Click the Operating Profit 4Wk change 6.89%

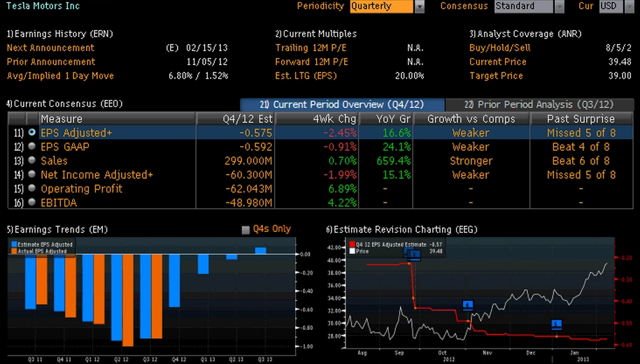click(x=343, y=189)
